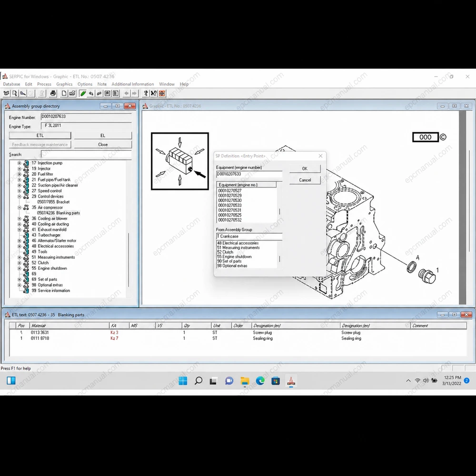Viewport: 476px width, 476px height.
Task: Click the group icon beside 35 Air compressor
Action: tap(26, 208)
